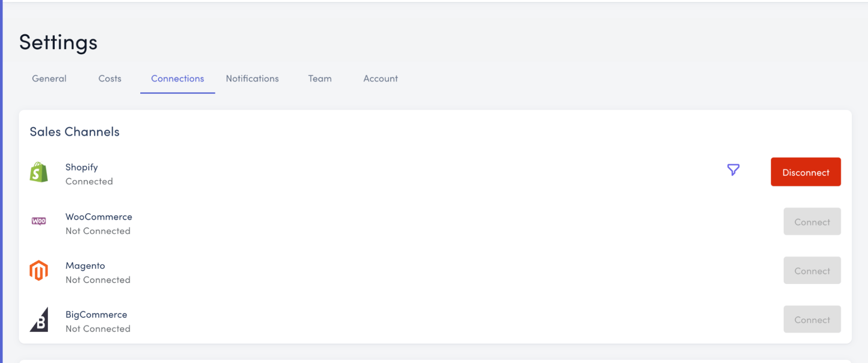Screen dimensions: 868x363
Task: Click the WooCommerce channel name
Action: 99,217
